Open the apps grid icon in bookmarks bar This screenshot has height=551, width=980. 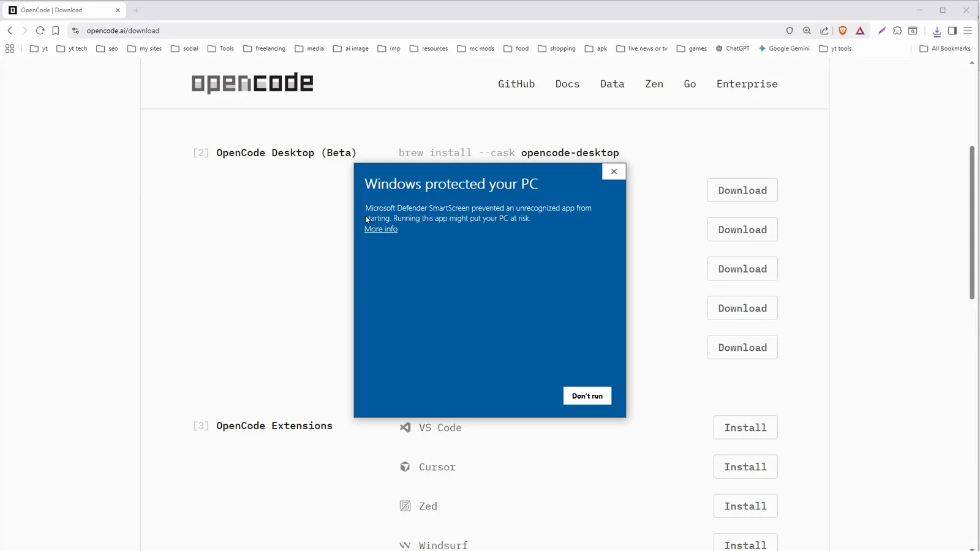[10, 48]
